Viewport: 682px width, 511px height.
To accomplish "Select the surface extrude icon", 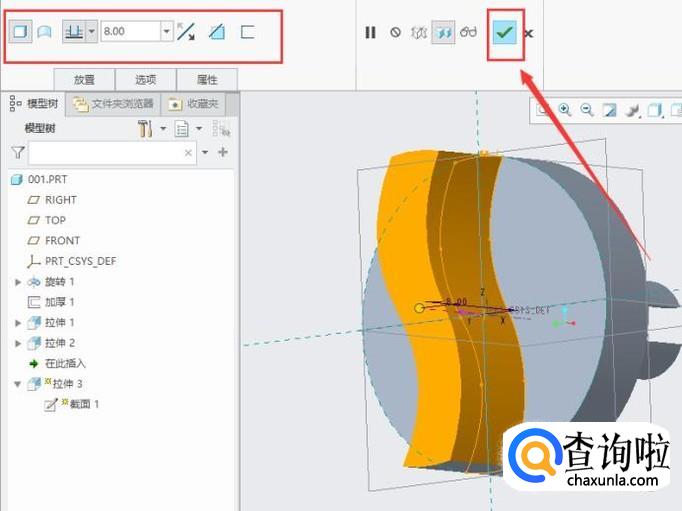I will (x=45, y=32).
